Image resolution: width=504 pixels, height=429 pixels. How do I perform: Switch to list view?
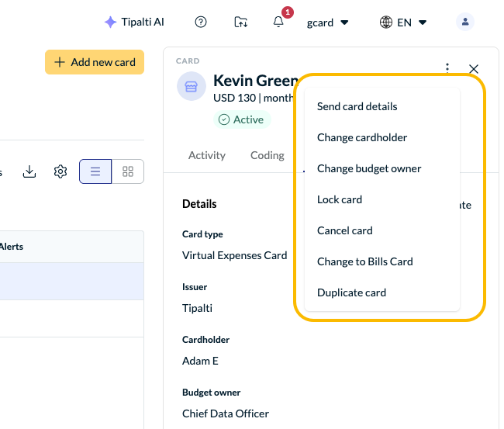tap(95, 171)
